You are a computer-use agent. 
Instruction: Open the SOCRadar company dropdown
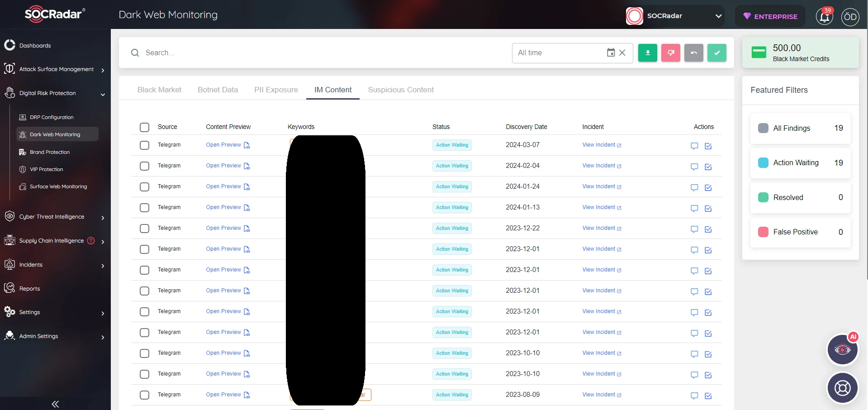[674, 16]
